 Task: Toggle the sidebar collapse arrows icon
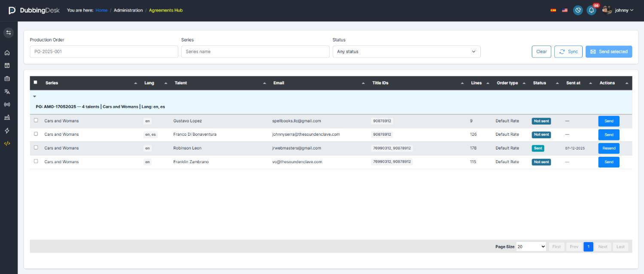(x=9, y=33)
